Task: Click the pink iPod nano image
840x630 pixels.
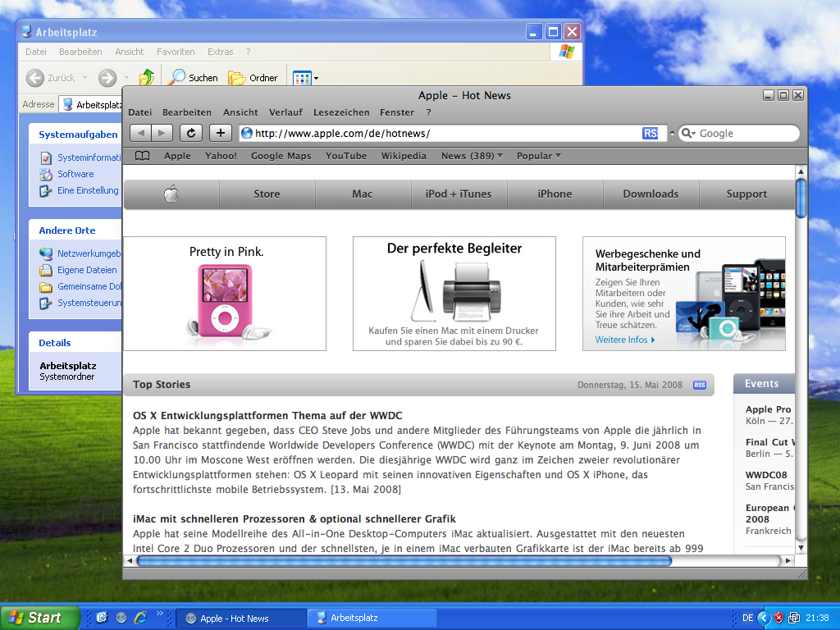Action: coord(228,302)
